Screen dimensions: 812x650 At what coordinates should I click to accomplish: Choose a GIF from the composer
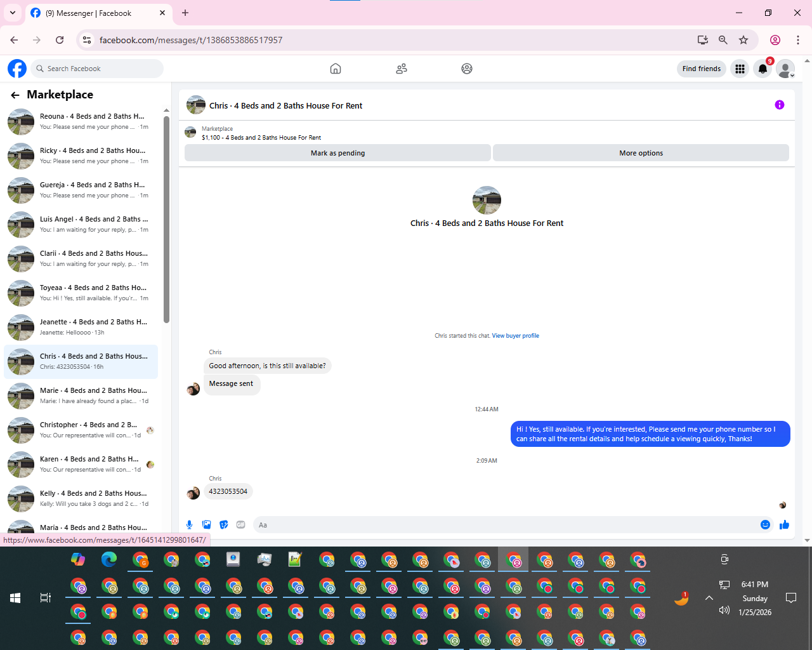[240, 525]
